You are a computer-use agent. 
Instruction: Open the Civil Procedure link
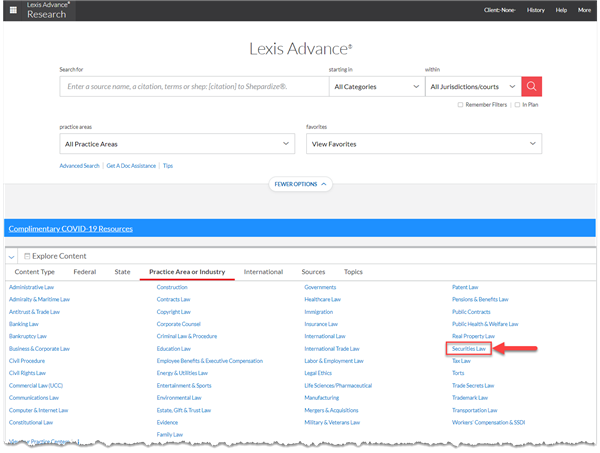pyautogui.click(x=27, y=361)
